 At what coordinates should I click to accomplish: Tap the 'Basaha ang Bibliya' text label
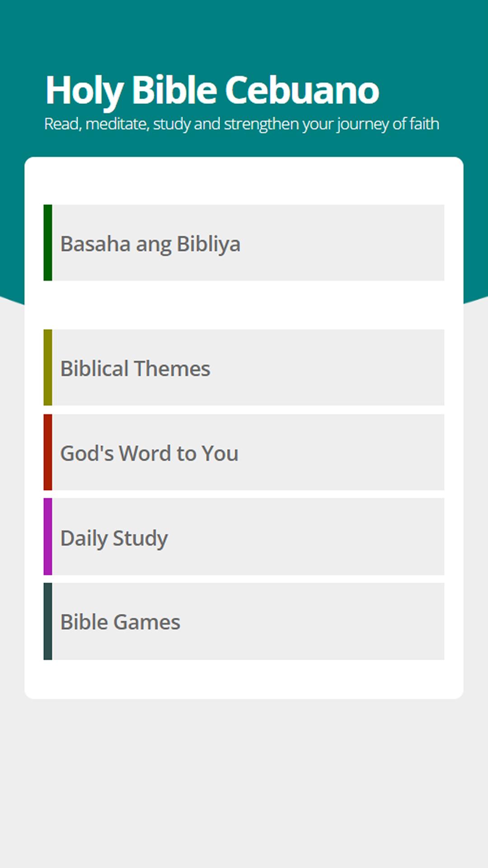click(x=150, y=244)
